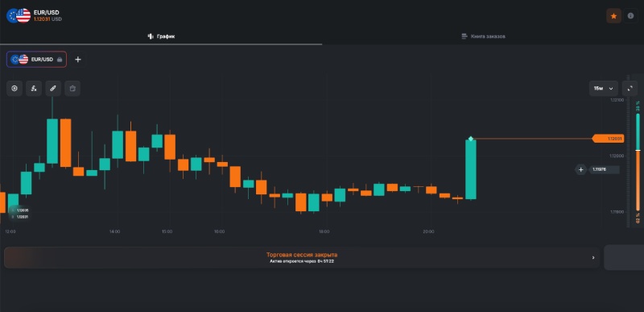Open chart type settings icon

pos(14,89)
